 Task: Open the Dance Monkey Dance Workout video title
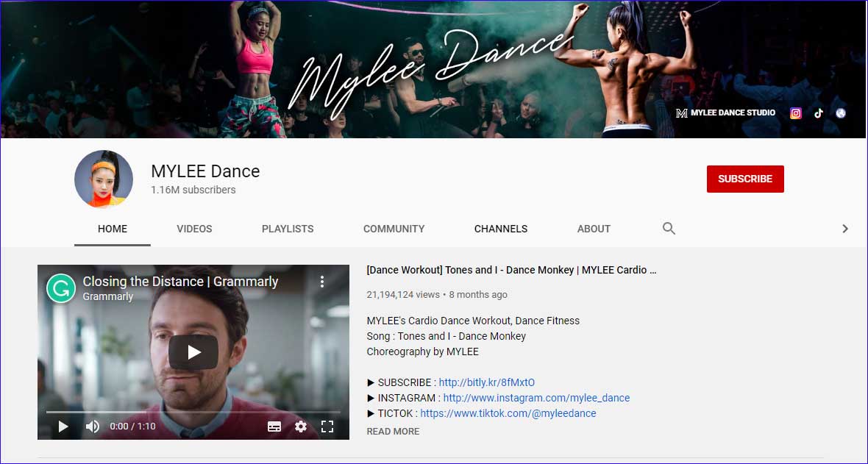coord(511,270)
